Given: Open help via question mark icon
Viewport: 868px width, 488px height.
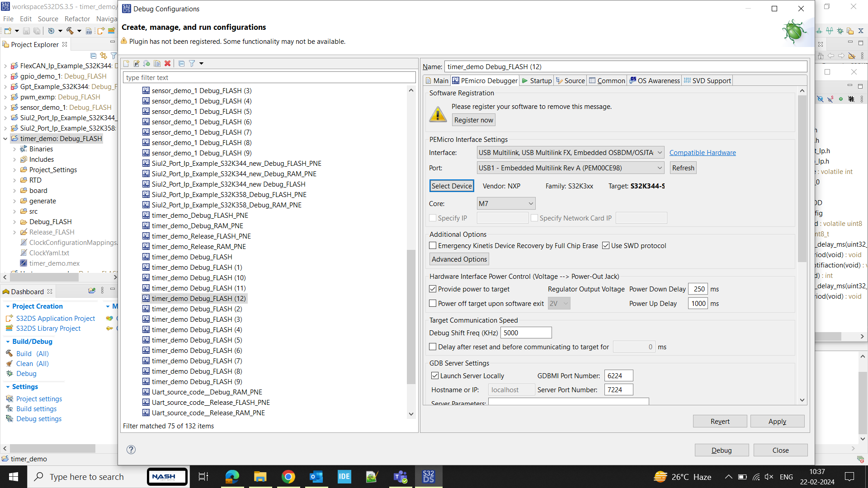Looking at the screenshot, I should [131, 450].
